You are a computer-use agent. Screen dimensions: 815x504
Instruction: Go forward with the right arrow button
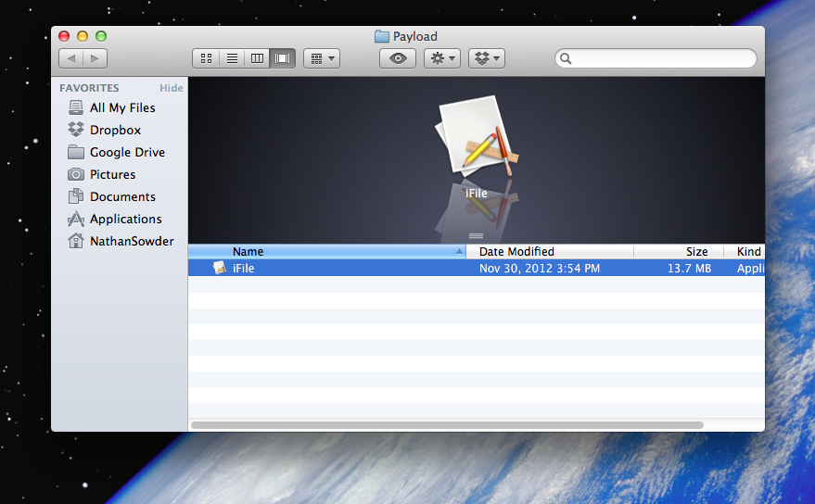[96, 58]
